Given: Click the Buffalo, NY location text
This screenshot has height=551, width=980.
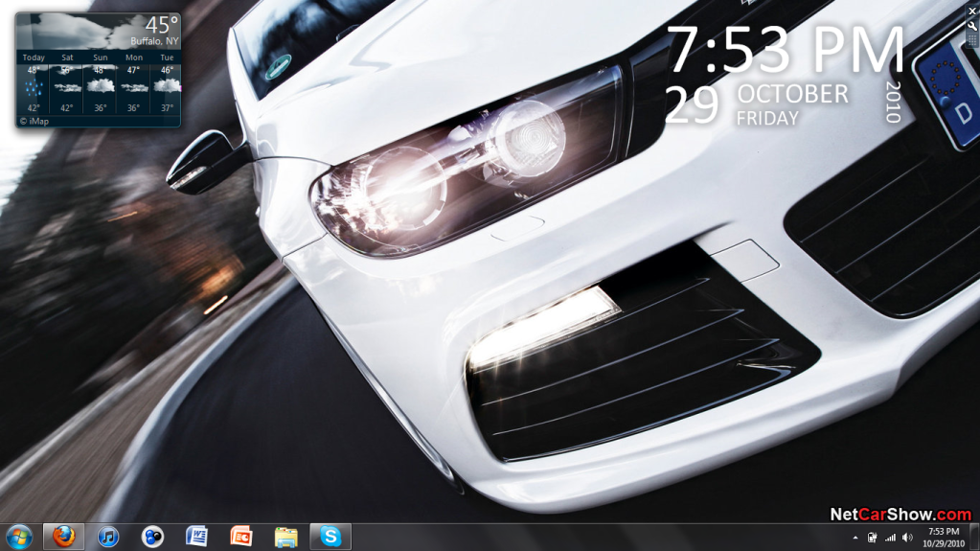Looking at the screenshot, I should pyautogui.click(x=154, y=41).
